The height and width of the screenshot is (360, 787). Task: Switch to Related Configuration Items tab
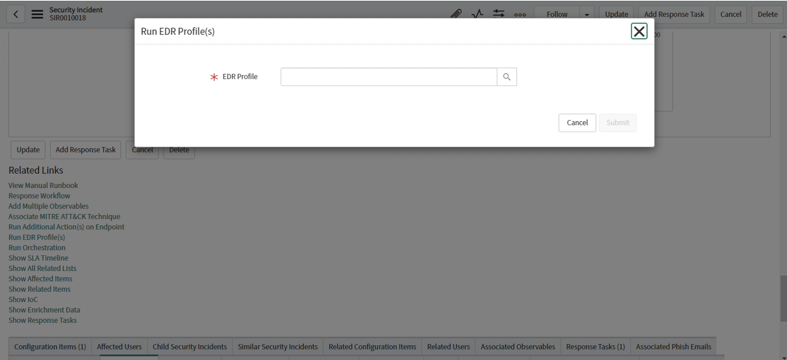click(372, 346)
